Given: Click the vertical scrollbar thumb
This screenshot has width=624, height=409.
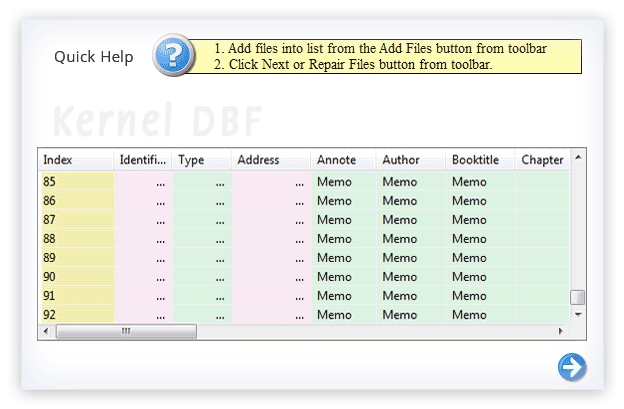Looking at the screenshot, I should (x=578, y=297).
